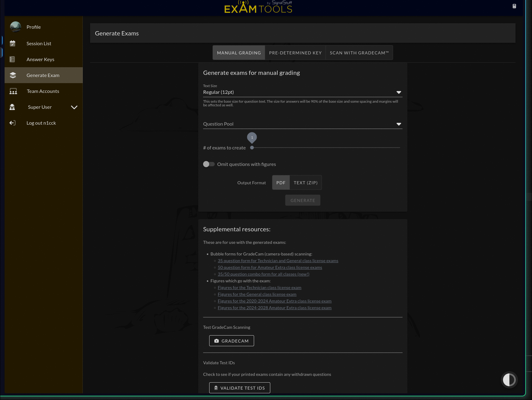Viewport: 532px width, 400px height.
Task: Open Answer Keys menu item
Action: 44,59
